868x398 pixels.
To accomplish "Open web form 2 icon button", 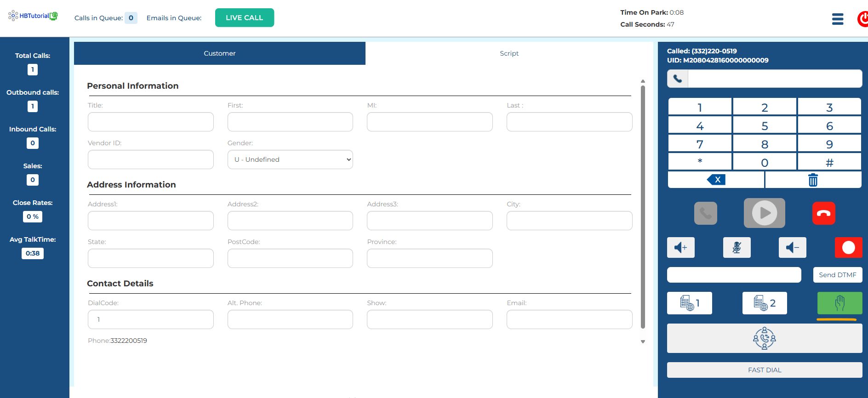I will click(x=765, y=303).
